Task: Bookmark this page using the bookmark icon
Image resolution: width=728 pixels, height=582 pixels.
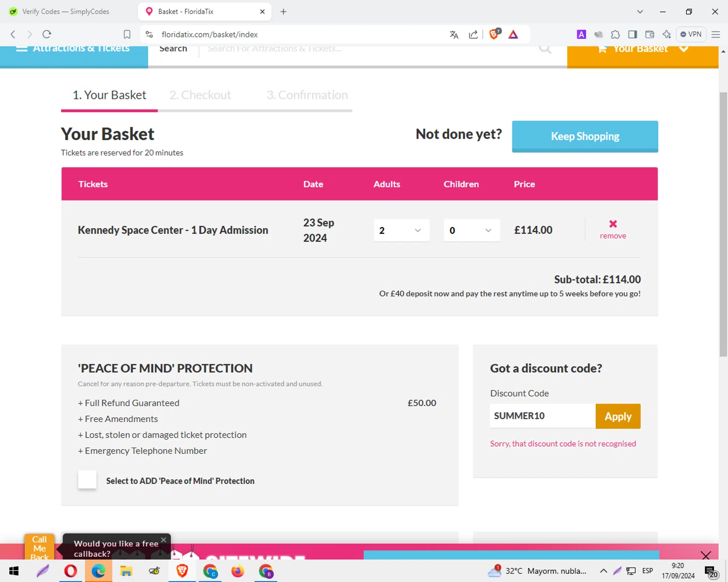Action: [127, 34]
